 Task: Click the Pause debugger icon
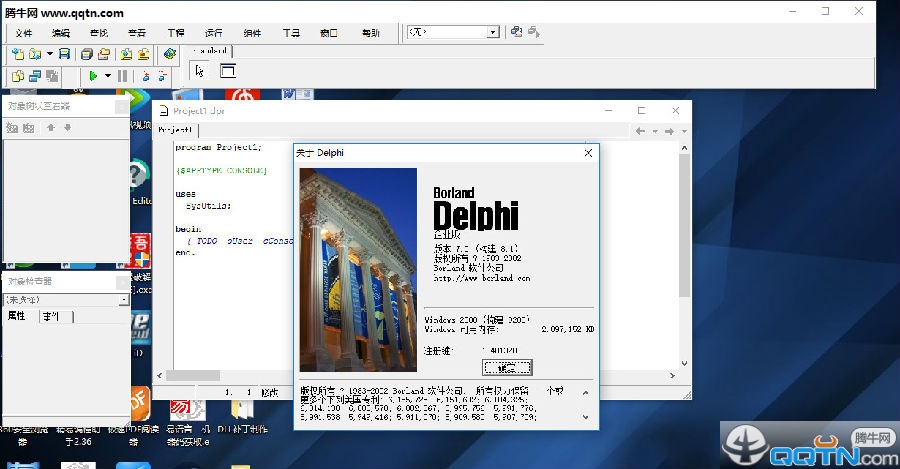[x=122, y=76]
